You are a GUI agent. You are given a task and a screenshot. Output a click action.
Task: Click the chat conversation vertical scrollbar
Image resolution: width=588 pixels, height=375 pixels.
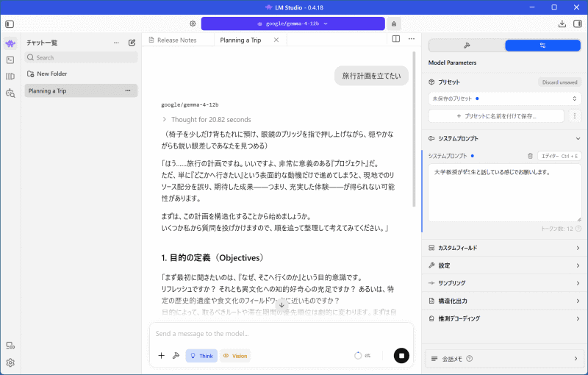click(x=414, y=129)
